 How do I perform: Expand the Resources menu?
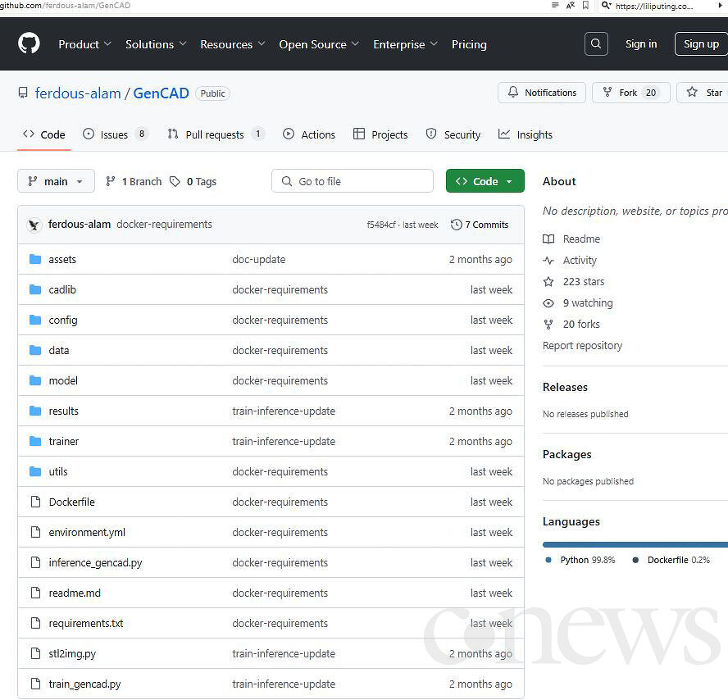pos(233,44)
